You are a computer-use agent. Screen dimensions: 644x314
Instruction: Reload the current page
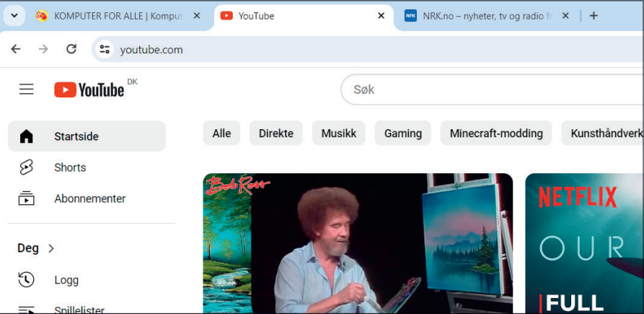click(71, 49)
